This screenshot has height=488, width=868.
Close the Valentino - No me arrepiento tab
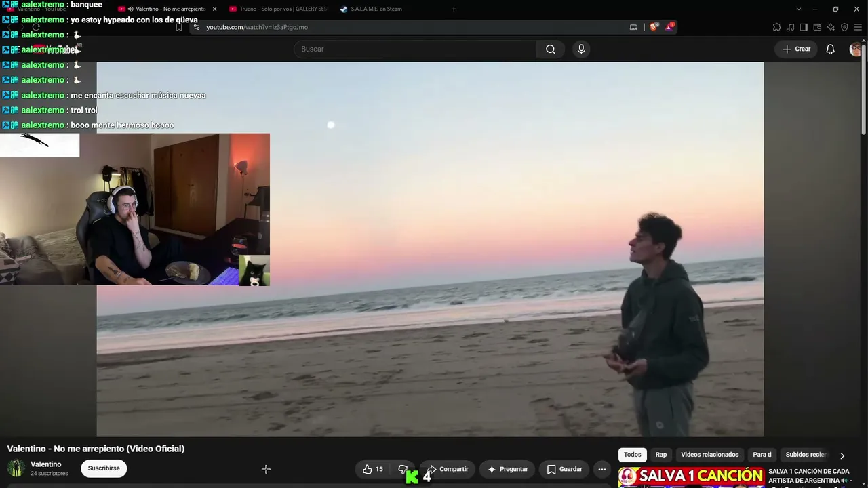point(214,9)
